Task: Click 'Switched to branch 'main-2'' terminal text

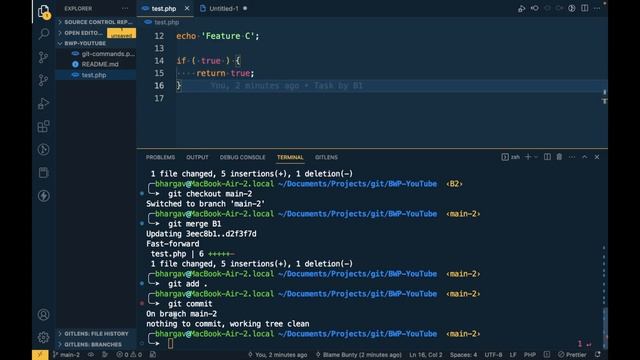Action: click(205, 204)
